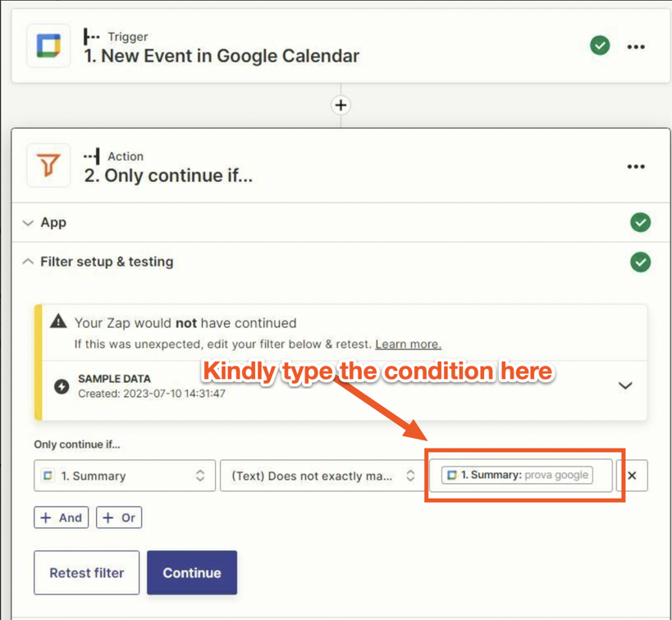This screenshot has width=672, height=620.
Task: Click the blue Continue button
Action: (192, 573)
